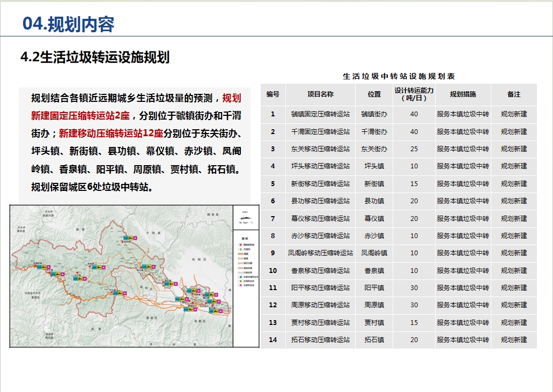The image size is (553, 392).
Task: Select the "编号" column header
Action: [272, 94]
